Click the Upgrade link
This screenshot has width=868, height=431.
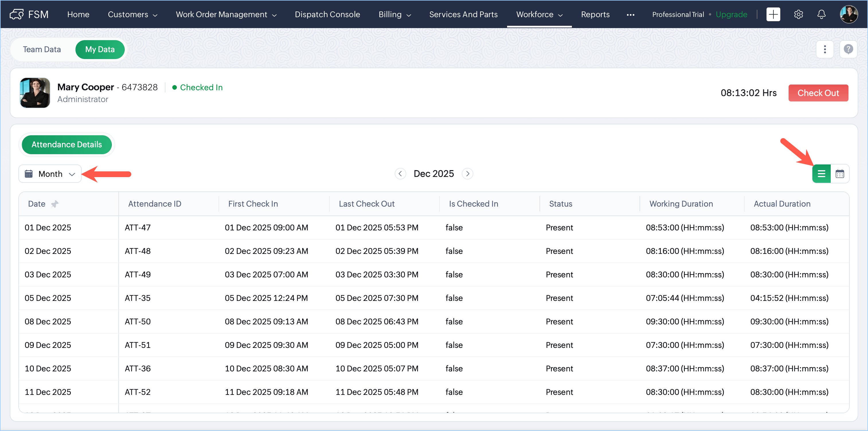[x=731, y=14]
